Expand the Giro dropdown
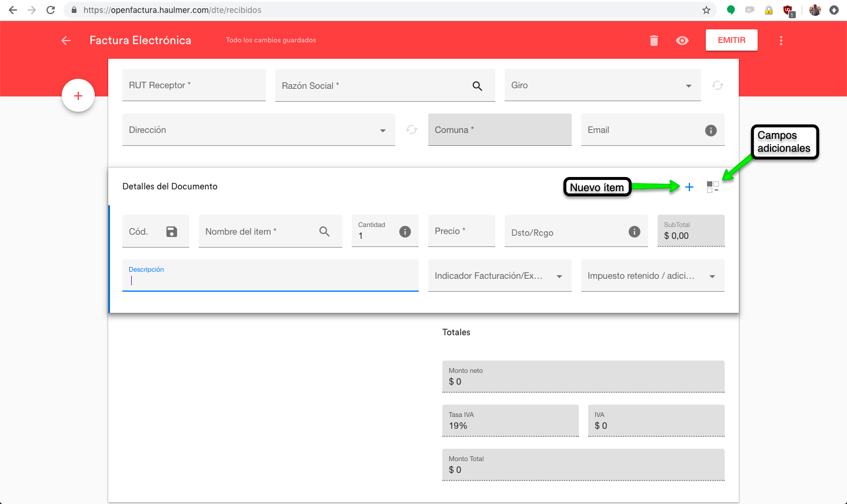This screenshot has width=847, height=504. tap(688, 86)
